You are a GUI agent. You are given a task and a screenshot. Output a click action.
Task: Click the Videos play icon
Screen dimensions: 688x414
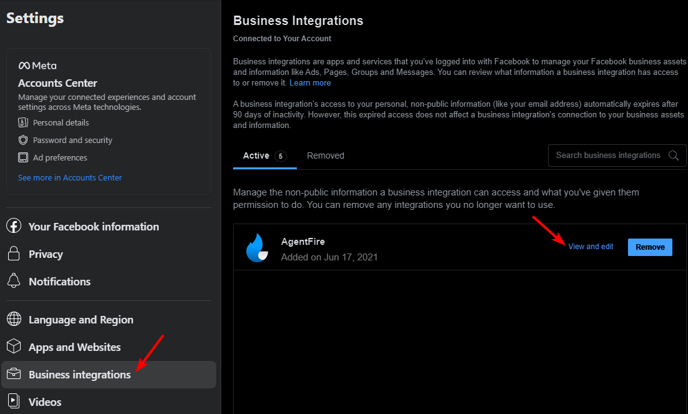[x=14, y=401]
